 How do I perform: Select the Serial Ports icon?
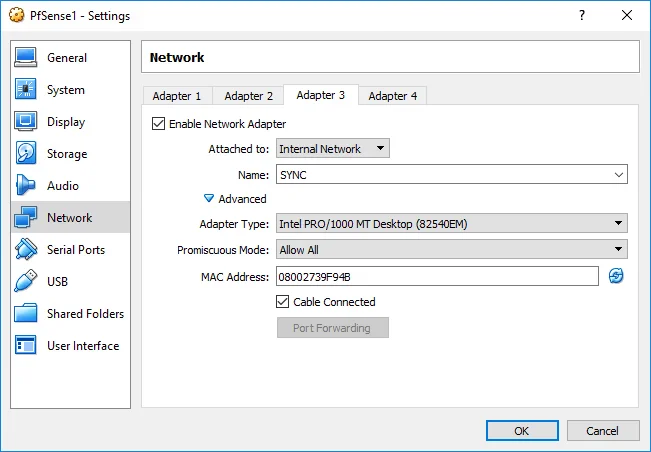(x=26, y=250)
